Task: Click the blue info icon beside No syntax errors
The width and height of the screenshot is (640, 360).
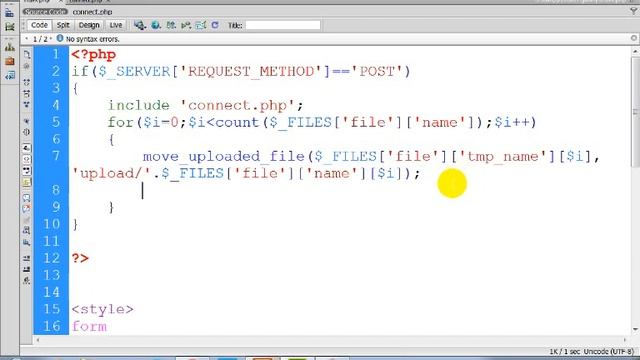Action: (60, 38)
